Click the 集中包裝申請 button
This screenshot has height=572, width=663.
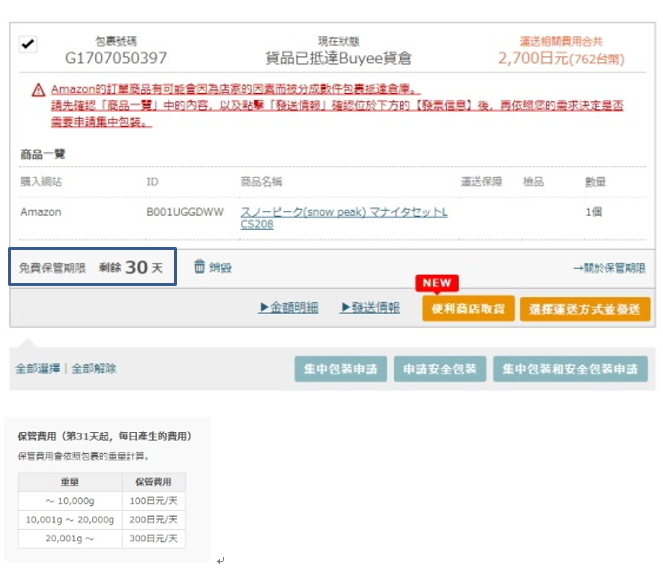click(340, 369)
